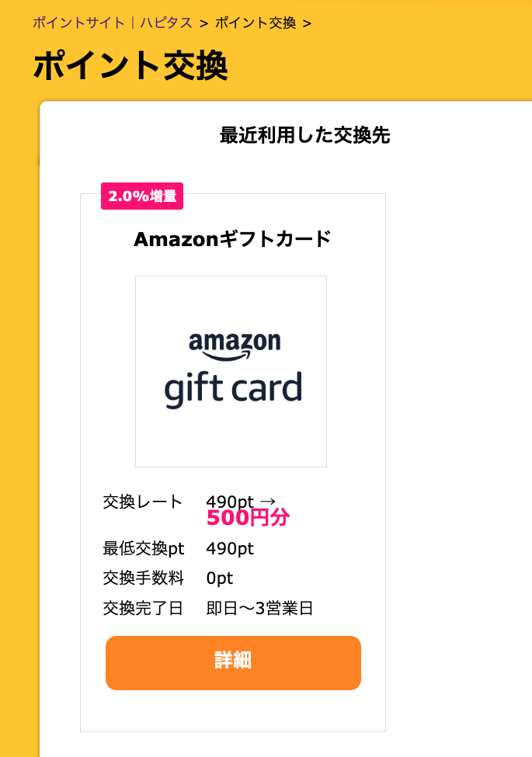Select the ポイント交換 breadcrumb item
The width and height of the screenshot is (532, 757).
click(x=256, y=23)
